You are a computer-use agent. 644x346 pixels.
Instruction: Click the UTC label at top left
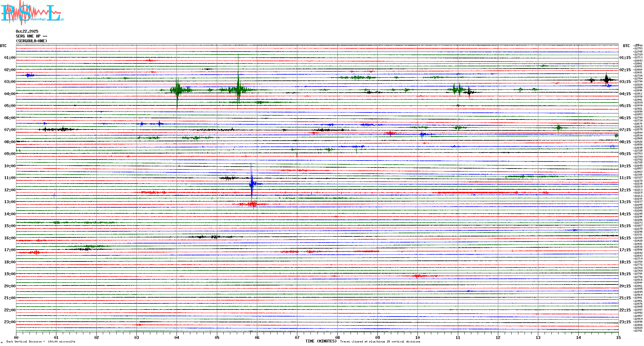(x=3, y=46)
